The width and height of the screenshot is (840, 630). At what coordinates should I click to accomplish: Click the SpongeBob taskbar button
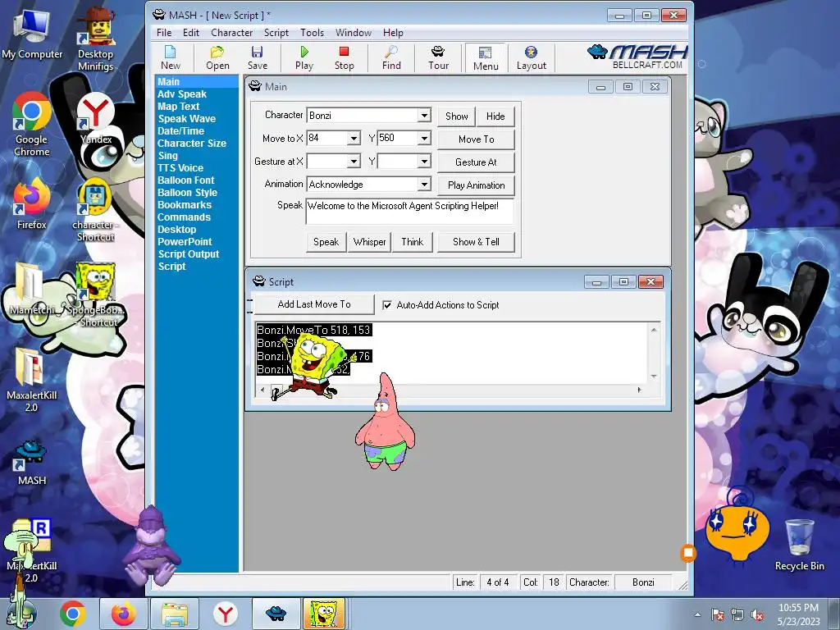323,614
